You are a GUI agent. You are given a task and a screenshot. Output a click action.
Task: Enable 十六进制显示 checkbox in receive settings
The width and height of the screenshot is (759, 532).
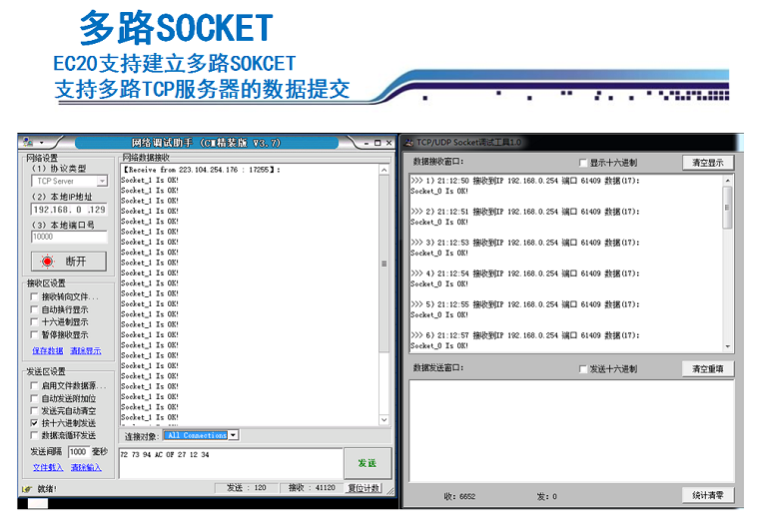coord(34,321)
